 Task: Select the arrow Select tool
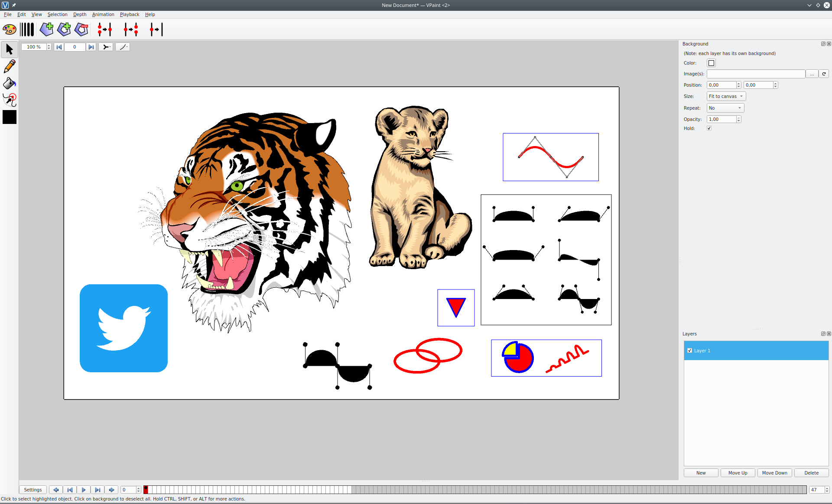(x=10, y=49)
